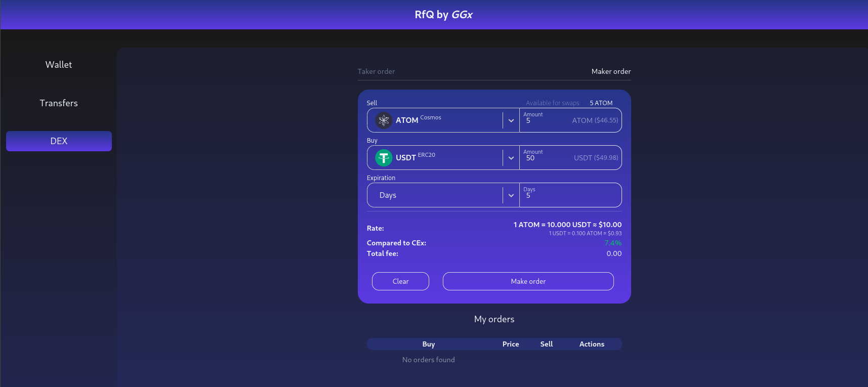Open the Wallet section in sidebar
Screen dimensions: 868x387
[59, 65]
